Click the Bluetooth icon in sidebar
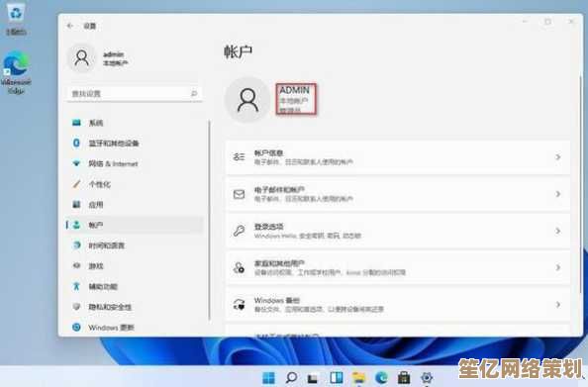This screenshot has width=588, height=387. click(76, 143)
